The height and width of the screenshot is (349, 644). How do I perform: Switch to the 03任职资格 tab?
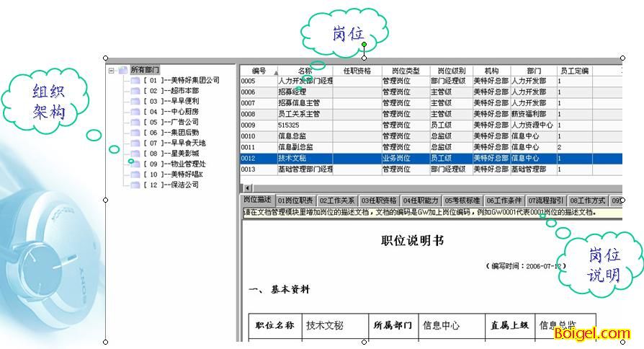click(379, 200)
